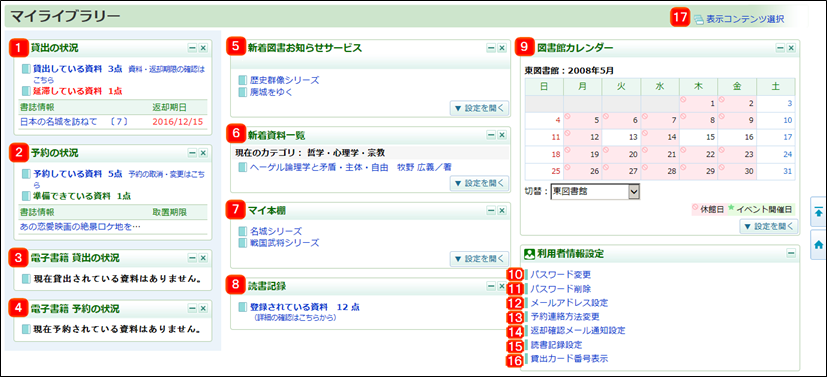Open 廃城をゆく alert entry
The width and height of the screenshot is (827, 377).
271,92
